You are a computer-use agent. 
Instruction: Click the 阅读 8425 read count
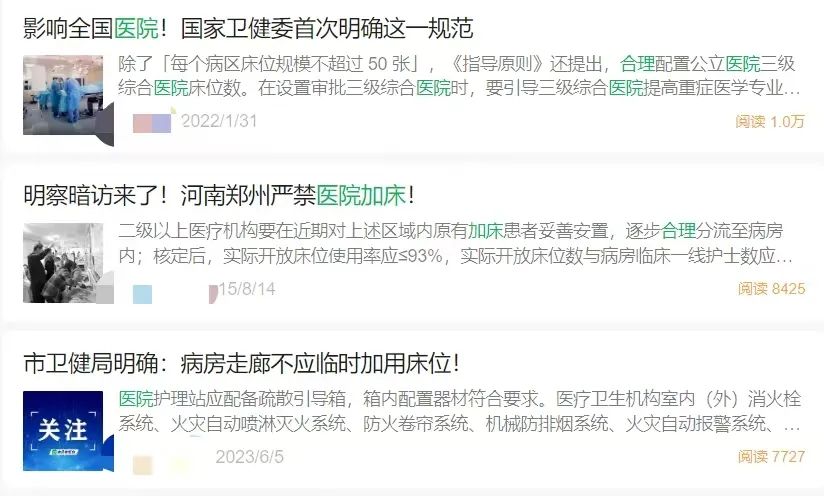tap(771, 288)
